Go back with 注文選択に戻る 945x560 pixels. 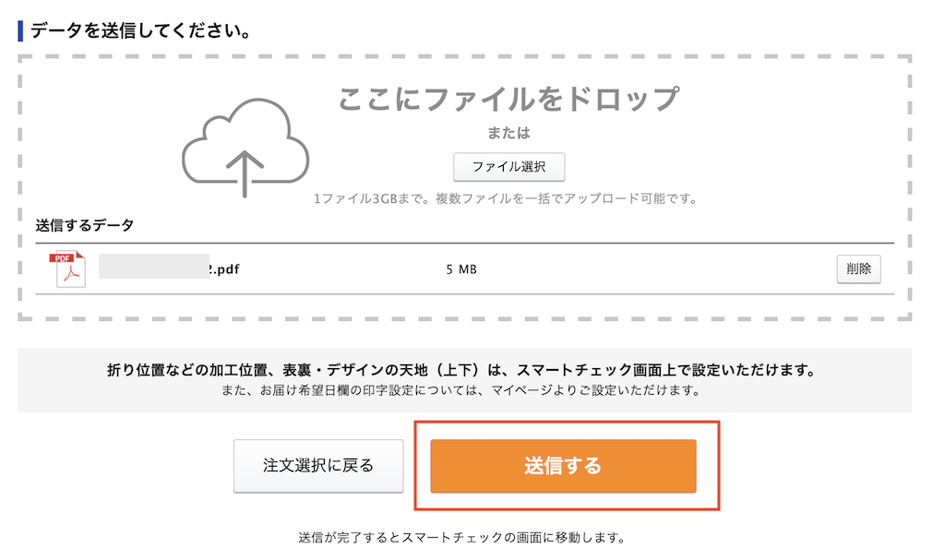[318, 466]
